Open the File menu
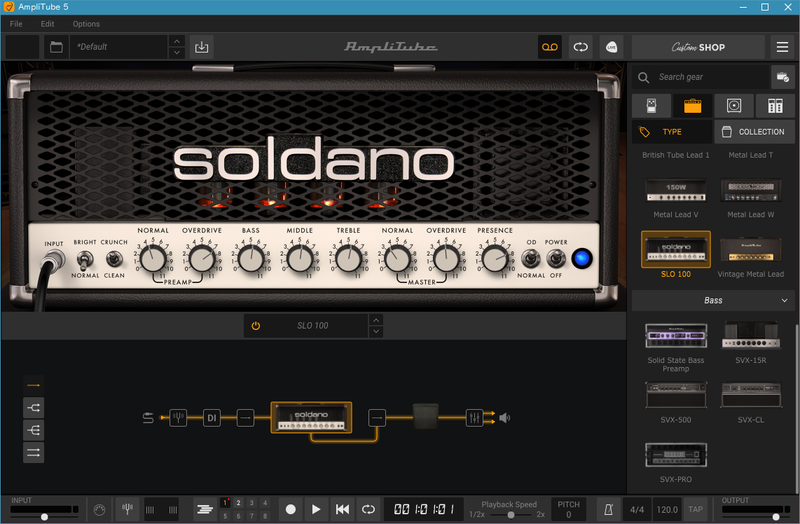 (16, 24)
